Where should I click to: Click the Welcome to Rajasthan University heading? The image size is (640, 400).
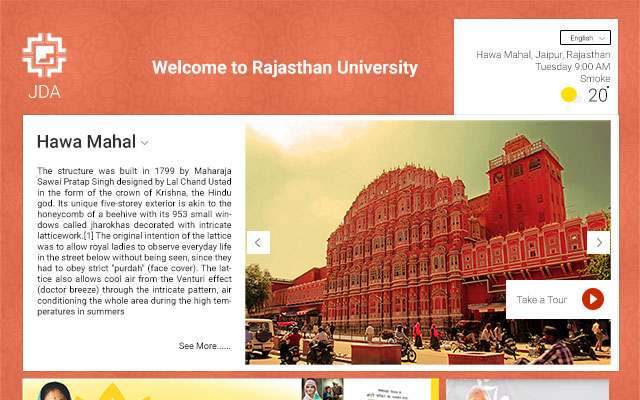285,68
